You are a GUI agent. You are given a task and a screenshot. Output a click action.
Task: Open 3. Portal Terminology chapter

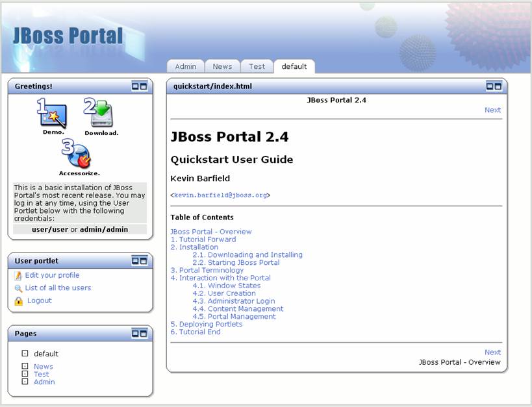coord(207,270)
